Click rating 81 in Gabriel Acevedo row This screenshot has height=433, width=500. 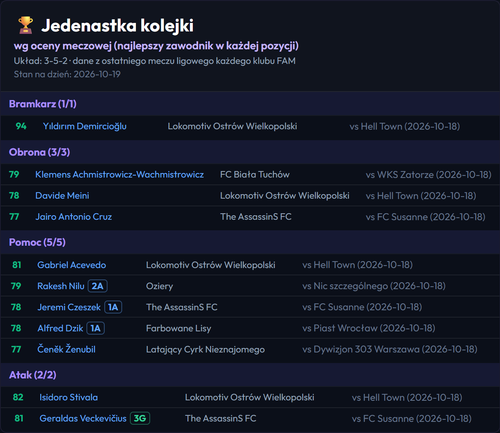17,265
